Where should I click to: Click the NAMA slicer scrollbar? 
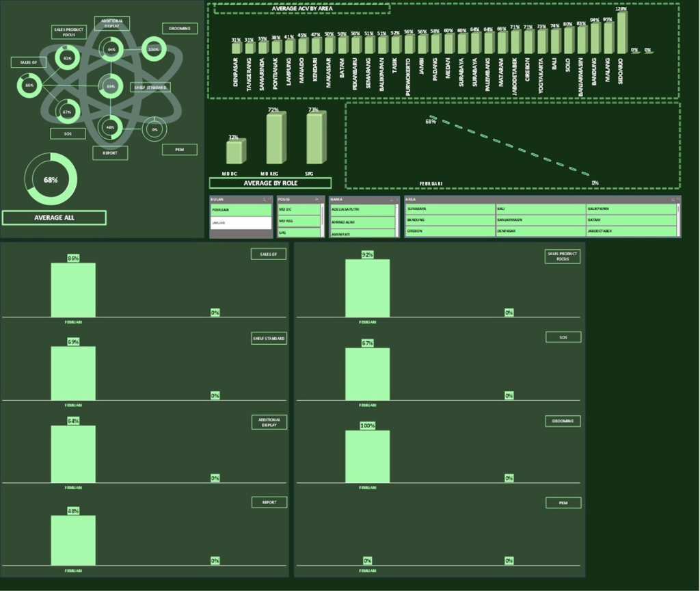[397, 220]
